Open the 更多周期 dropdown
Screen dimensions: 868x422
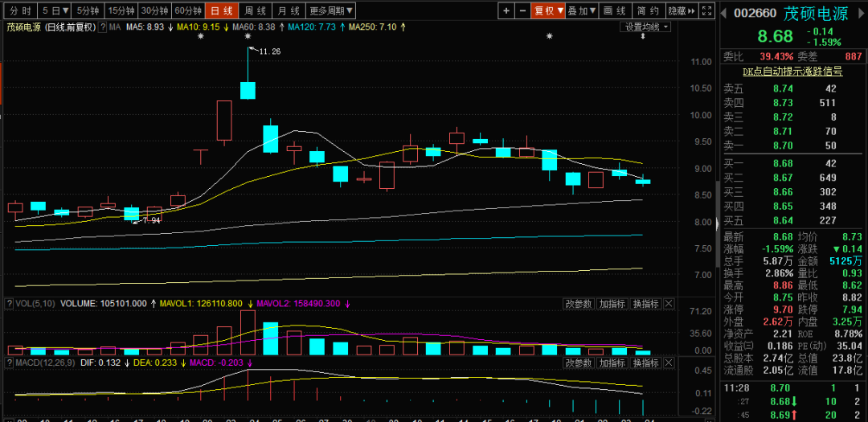click(331, 10)
